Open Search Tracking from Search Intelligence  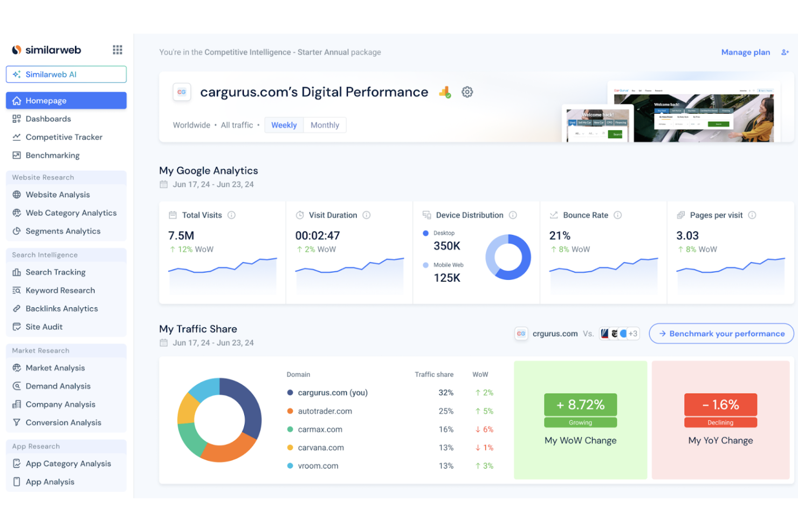click(x=56, y=272)
